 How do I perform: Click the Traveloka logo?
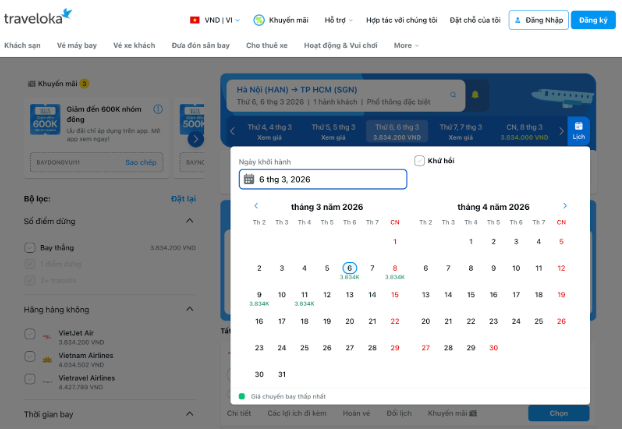click(x=36, y=18)
